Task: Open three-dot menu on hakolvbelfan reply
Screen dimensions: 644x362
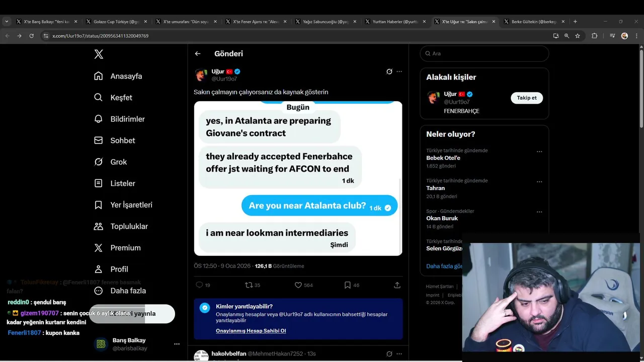Action: (399, 354)
